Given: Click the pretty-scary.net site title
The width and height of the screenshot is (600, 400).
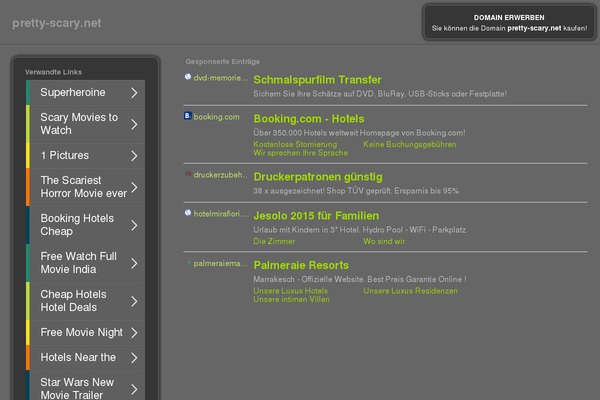Looking at the screenshot, I should point(57,23).
